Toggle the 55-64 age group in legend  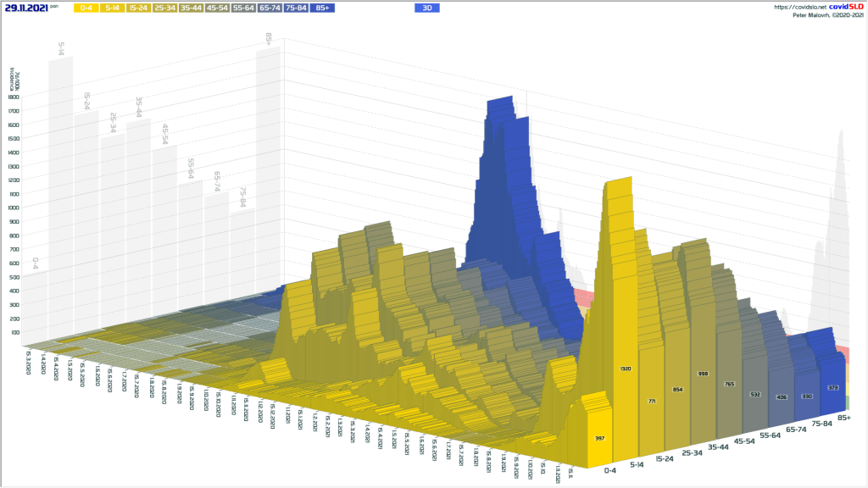point(243,8)
